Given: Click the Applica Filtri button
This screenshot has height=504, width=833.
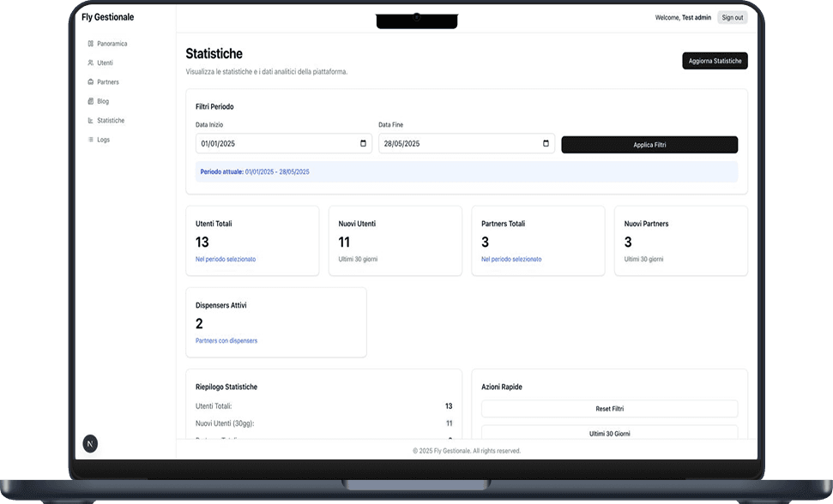Looking at the screenshot, I should [x=649, y=145].
